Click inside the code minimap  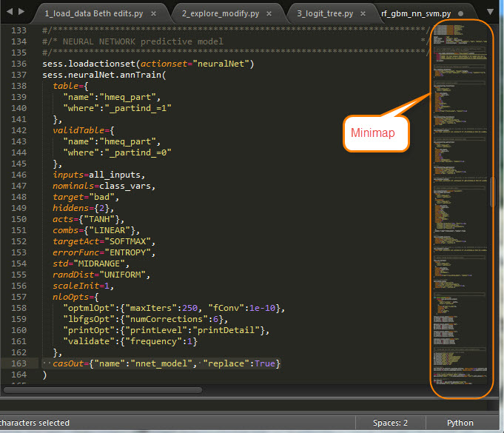(x=459, y=222)
